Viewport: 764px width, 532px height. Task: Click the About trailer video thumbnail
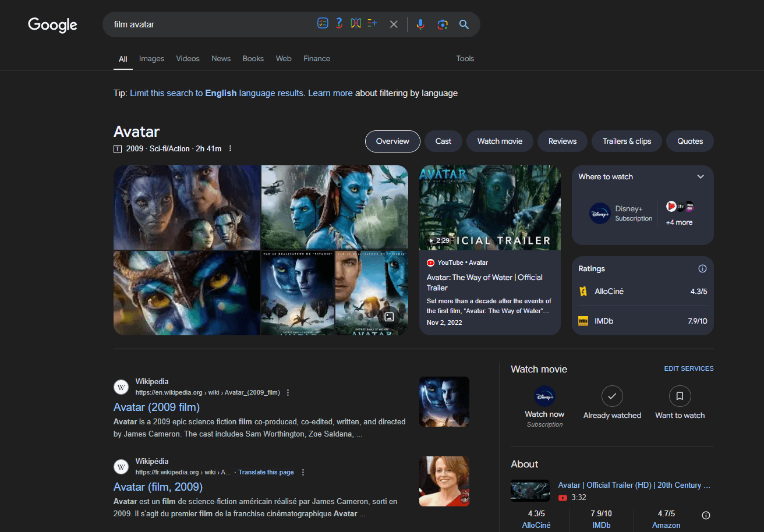click(x=530, y=491)
